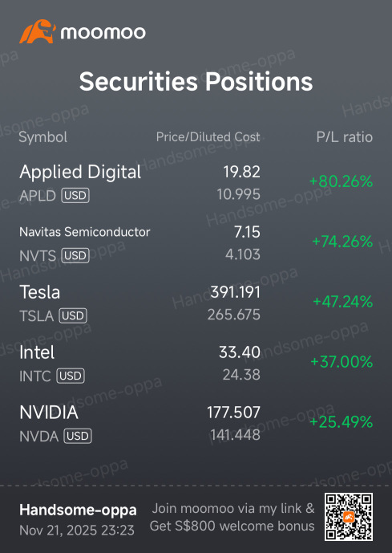The height and width of the screenshot is (553, 392).
Task: Open the Navitas Semiconductor position
Action: click(x=196, y=243)
